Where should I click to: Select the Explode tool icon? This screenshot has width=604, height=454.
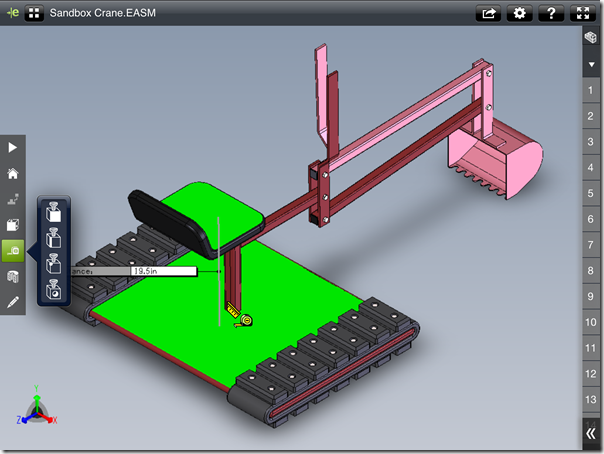[x=13, y=199]
